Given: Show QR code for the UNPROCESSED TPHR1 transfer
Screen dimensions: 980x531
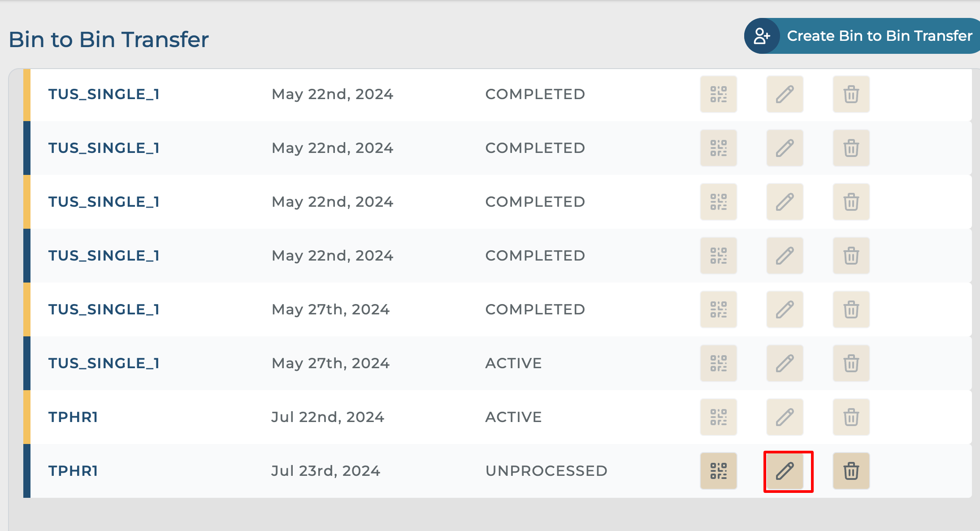Looking at the screenshot, I should click(718, 471).
